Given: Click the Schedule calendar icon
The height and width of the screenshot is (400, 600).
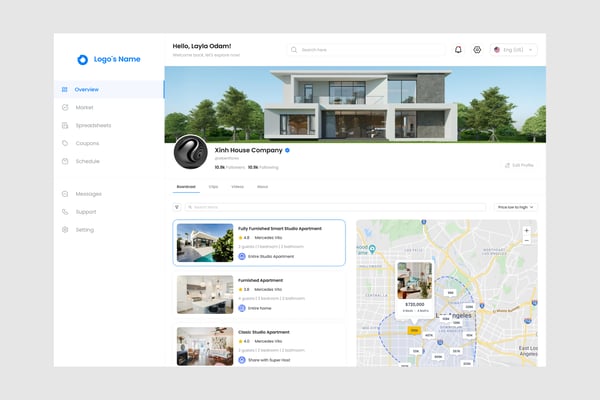Looking at the screenshot, I should [x=65, y=161].
